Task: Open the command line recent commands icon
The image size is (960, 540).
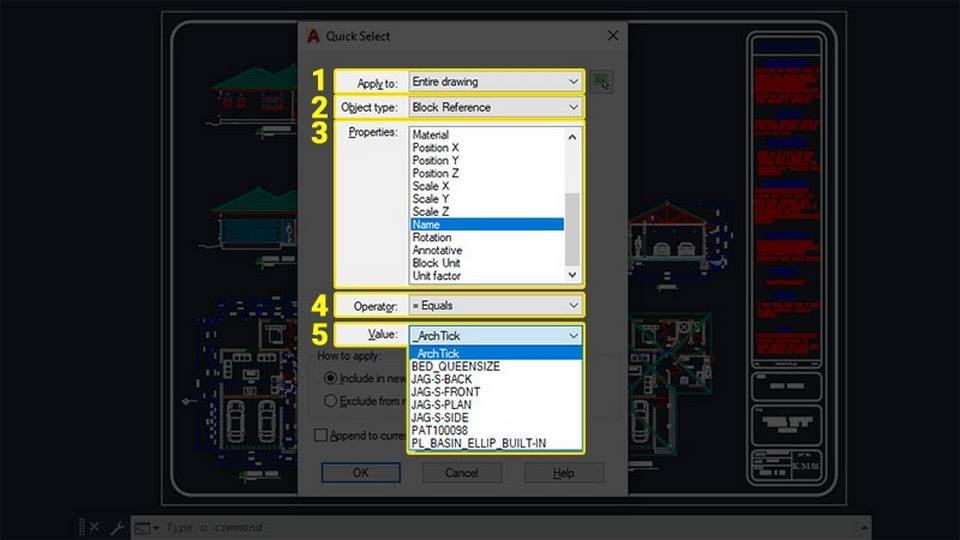Action: pyautogui.click(x=147, y=527)
